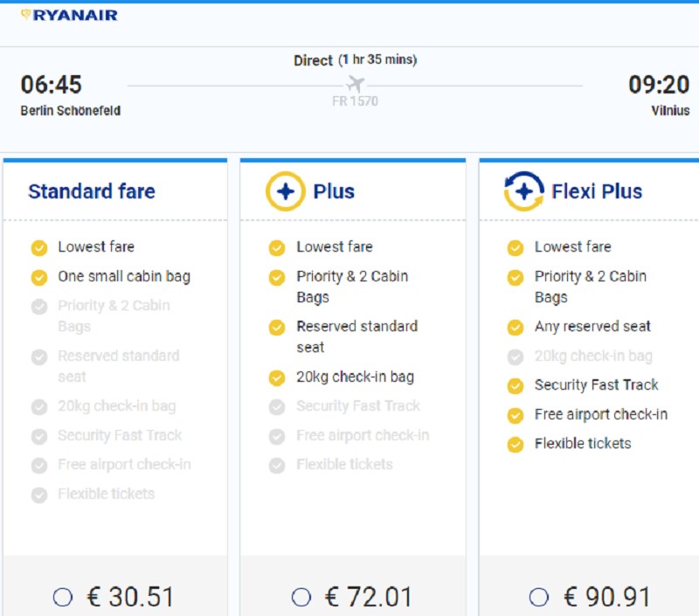
Task: Click the Flexi Plus circular arrows icon
Action: pos(523,191)
